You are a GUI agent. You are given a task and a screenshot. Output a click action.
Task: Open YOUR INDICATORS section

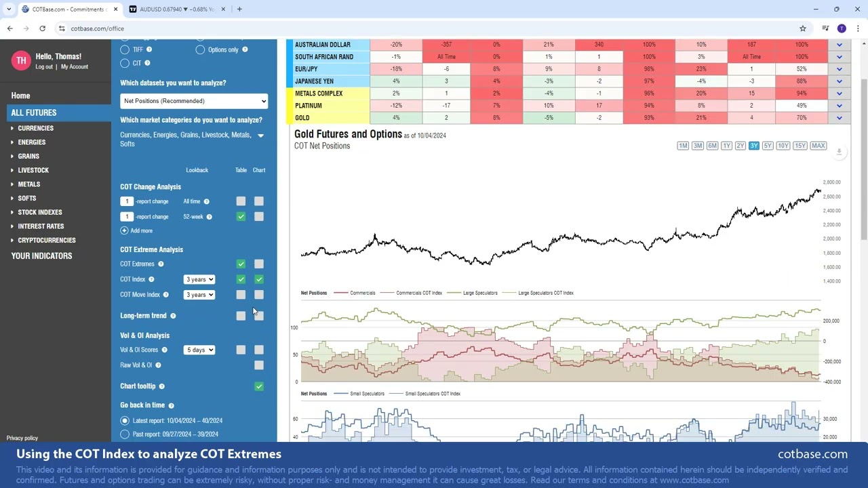pyautogui.click(x=41, y=256)
